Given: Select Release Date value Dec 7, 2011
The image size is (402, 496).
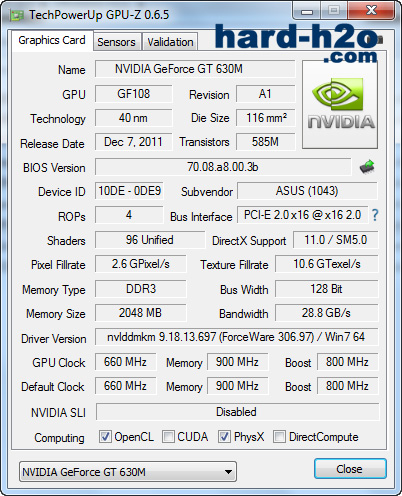Looking at the screenshot, I should point(134,142).
